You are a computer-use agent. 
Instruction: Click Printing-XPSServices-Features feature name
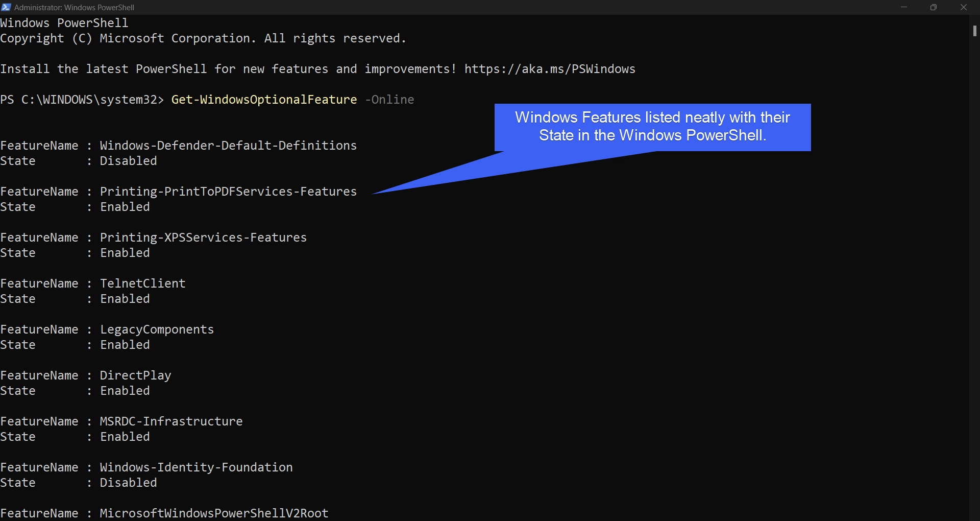point(203,238)
